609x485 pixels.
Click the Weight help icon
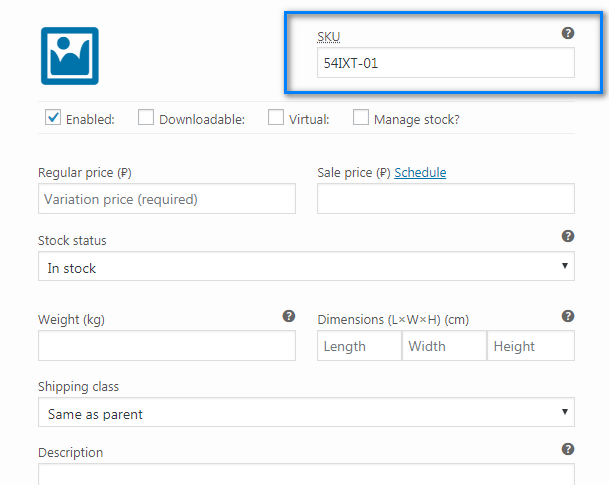289,316
